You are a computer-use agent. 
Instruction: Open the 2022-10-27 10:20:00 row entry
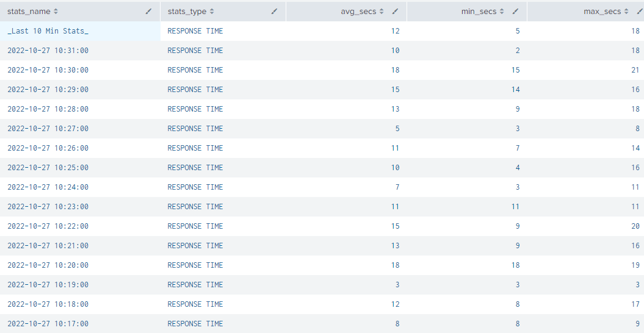pos(48,265)
